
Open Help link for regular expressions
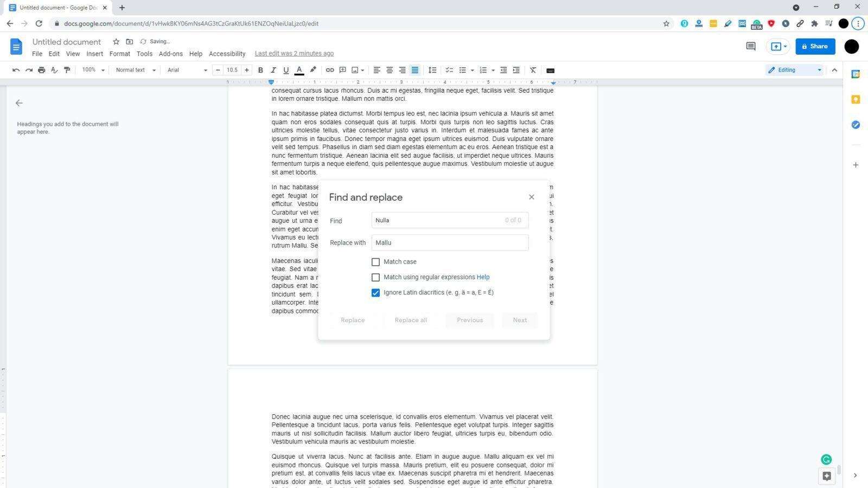(483, 277)
